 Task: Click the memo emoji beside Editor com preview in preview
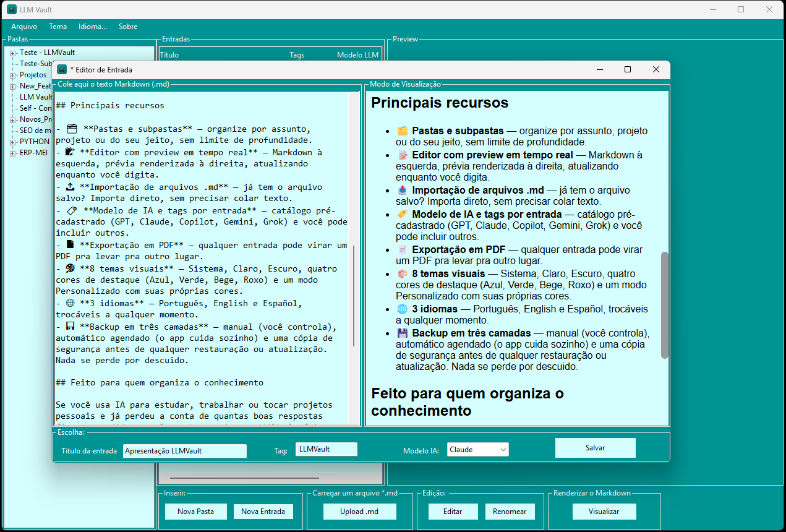tap(402, 155)
